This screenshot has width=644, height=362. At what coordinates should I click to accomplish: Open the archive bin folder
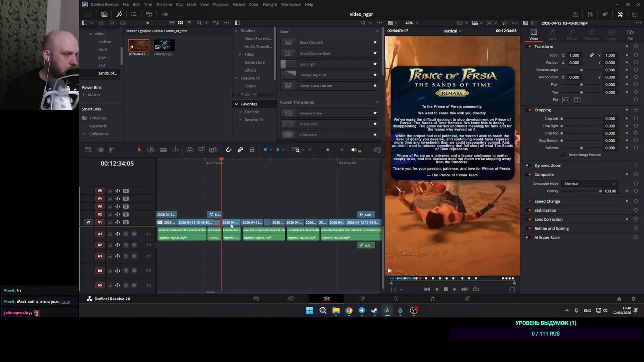(105, 42)
